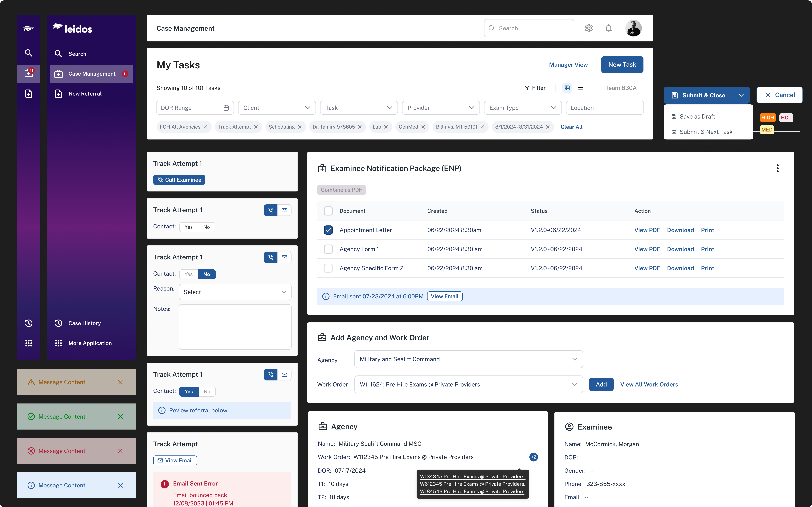Image resolution: width=812 pixels, height=507 pixels.
Task: Click HOT priority tag
Action: [x=786, y=118]
